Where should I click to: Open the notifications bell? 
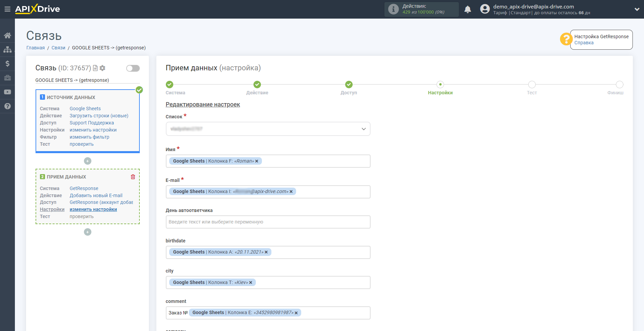(468, 9)
